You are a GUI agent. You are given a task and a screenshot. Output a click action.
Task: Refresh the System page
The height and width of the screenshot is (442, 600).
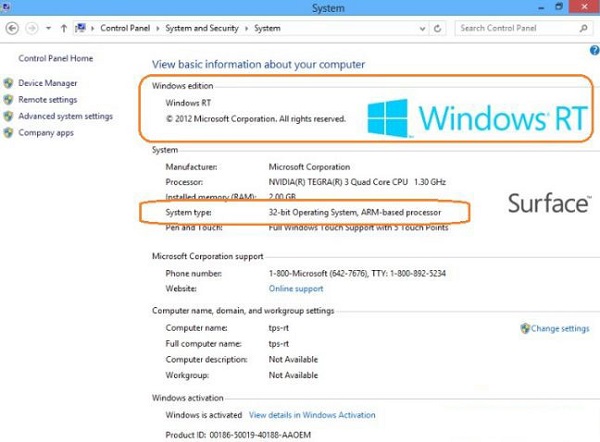tap(437, 28)
